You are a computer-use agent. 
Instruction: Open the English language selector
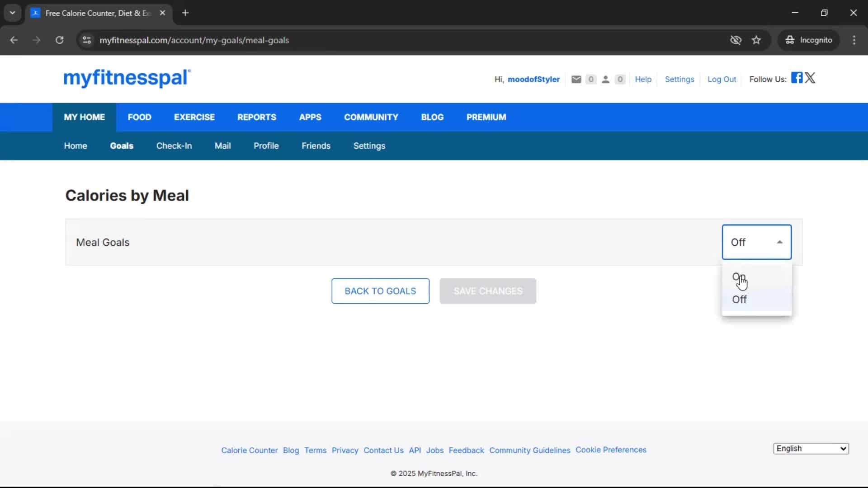pos(811,449)
